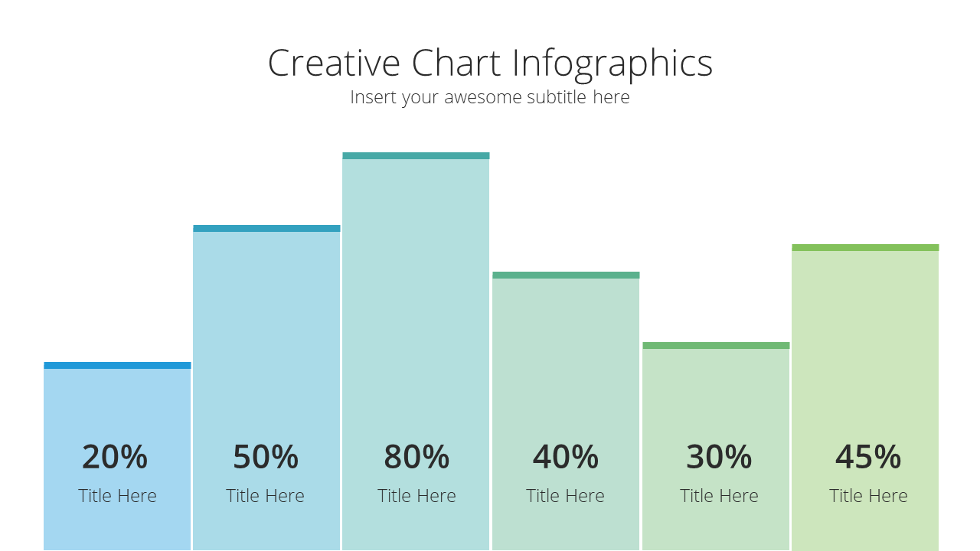Click the 80% value label

pos(416,457)
